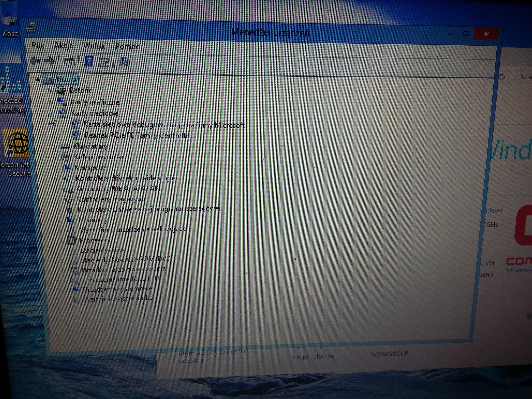Select Urządzenia systemowe

118,289
